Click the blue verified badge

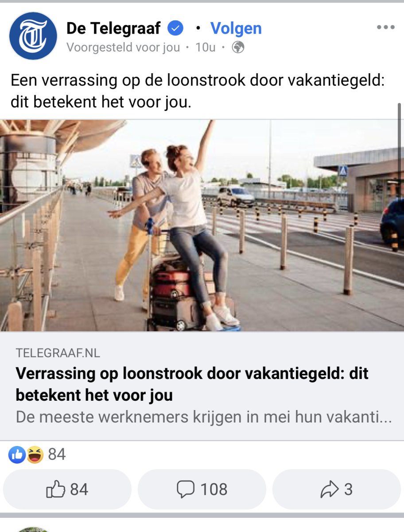(175, 29)
